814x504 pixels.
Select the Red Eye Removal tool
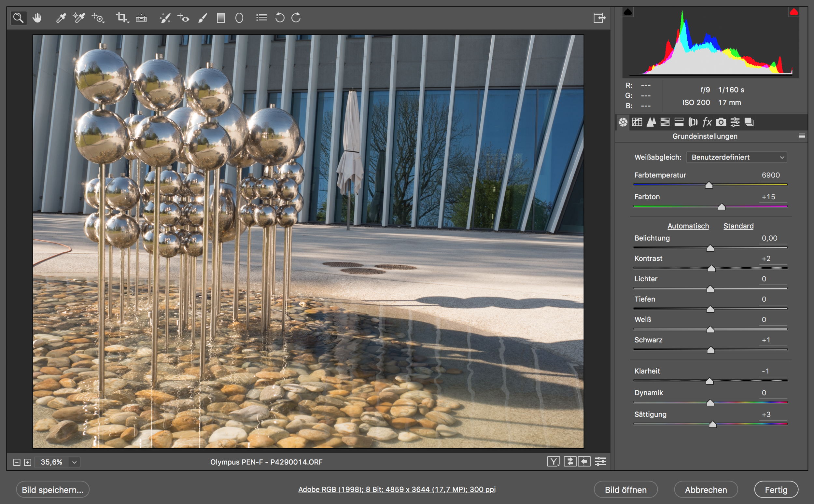(183, 18)
